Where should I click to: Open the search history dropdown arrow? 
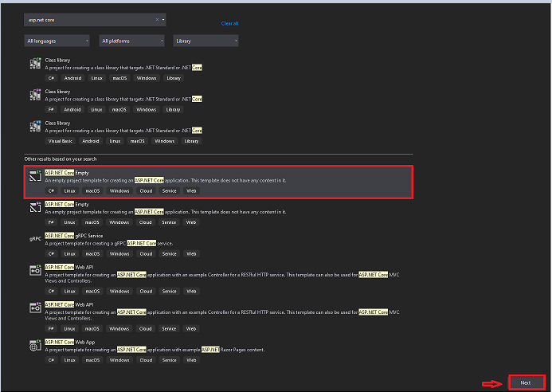[163, 20]
